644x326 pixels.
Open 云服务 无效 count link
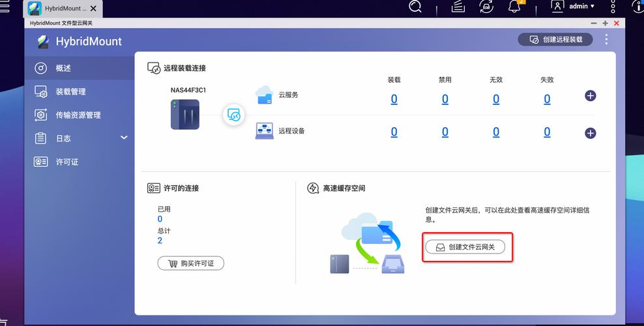[x=496, y=99]
